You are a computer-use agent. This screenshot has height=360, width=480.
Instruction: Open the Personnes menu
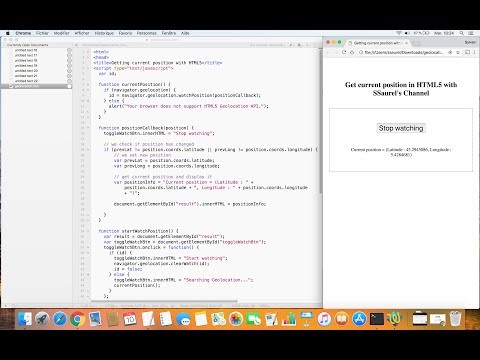point(147,33)
